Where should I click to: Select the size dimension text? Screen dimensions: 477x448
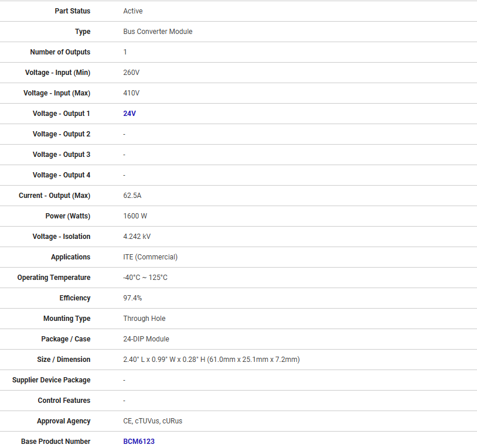211,360
